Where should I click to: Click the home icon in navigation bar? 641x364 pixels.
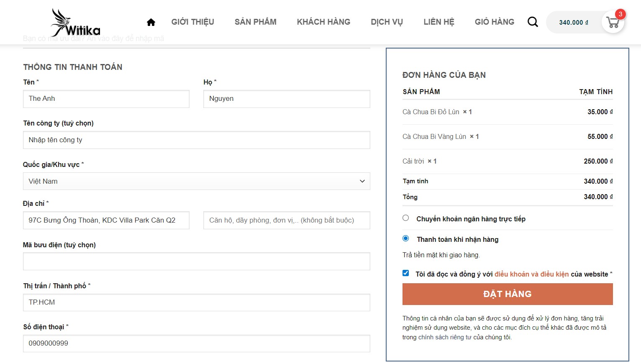[151, 22]
